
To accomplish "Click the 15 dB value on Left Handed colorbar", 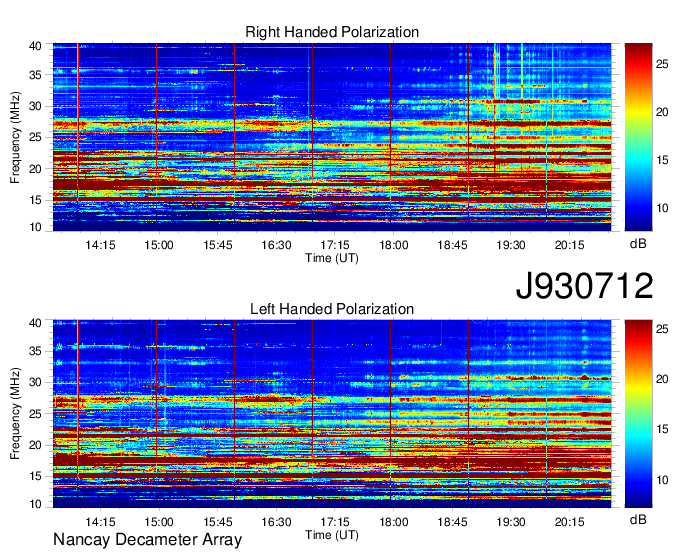I will pos(662,429).
